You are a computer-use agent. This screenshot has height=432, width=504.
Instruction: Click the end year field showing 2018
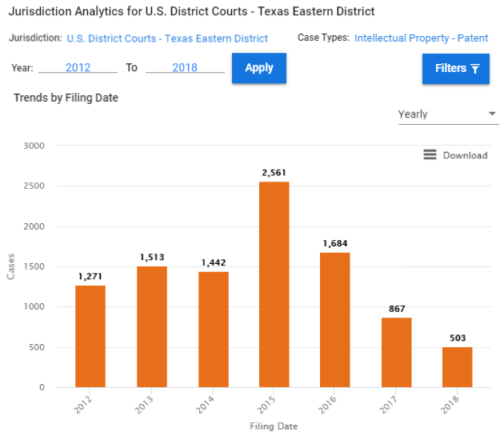185,68
